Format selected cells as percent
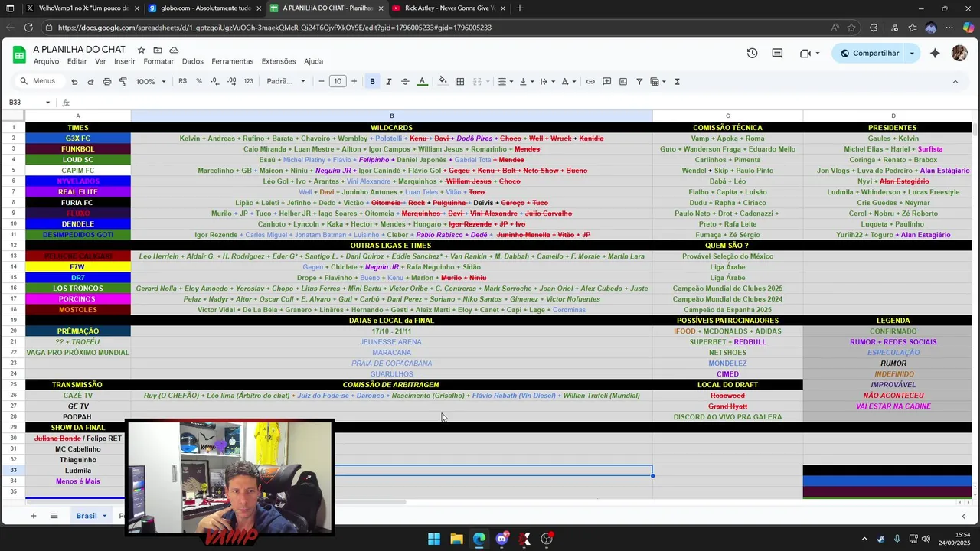This screenshot has height=551, width=980. tap(199, 81)
